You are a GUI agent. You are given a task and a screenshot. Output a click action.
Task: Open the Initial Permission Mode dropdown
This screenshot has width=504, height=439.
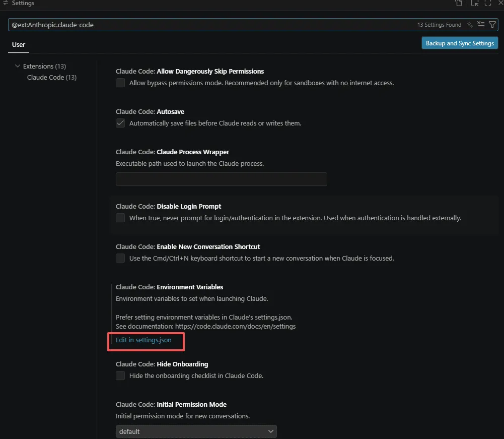click(196, 431)
